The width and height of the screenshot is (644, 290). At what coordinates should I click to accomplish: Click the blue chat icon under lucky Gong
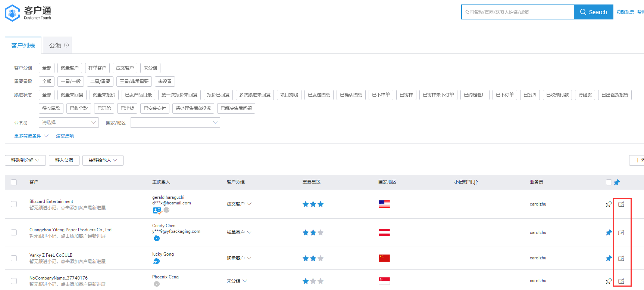(x=156, y=261)
